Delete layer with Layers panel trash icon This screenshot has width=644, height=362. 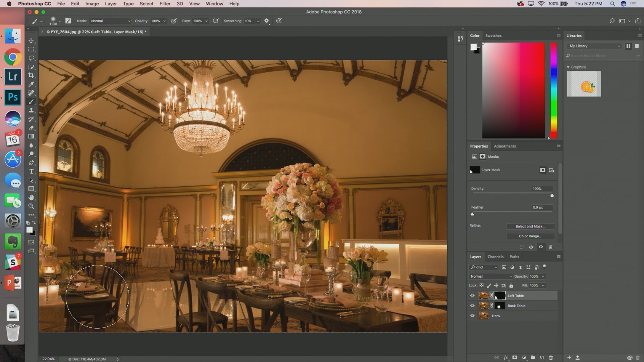[x=551, y=357]
